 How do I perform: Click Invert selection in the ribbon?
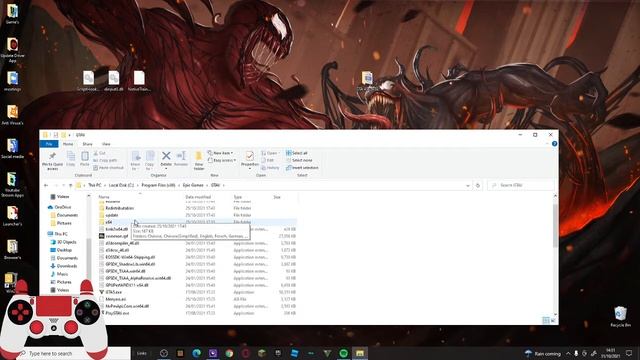(x=302, y=168)
